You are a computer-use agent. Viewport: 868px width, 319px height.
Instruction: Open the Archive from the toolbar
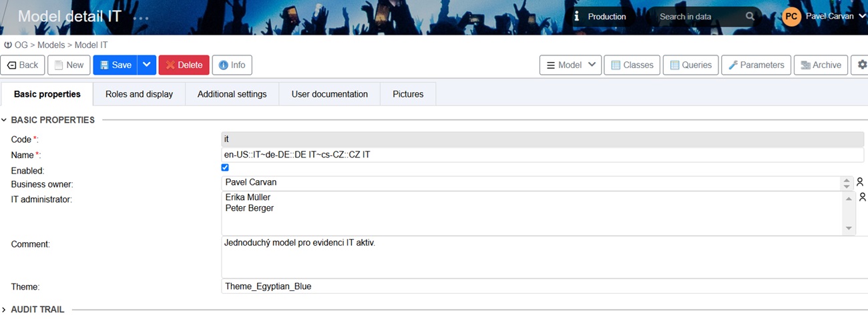click(821, 65)
